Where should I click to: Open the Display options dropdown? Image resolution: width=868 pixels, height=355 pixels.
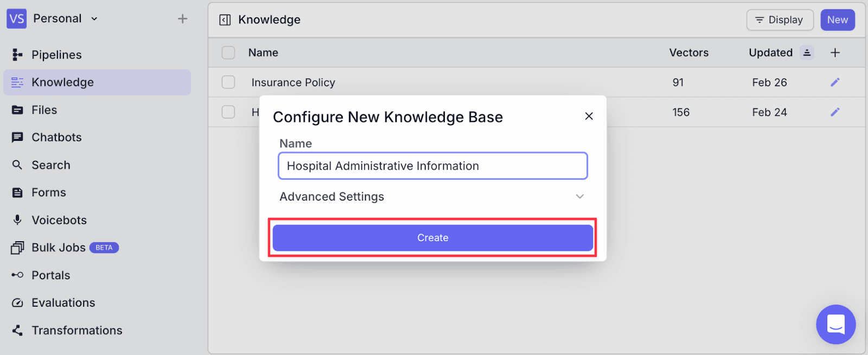pos(780,20)
